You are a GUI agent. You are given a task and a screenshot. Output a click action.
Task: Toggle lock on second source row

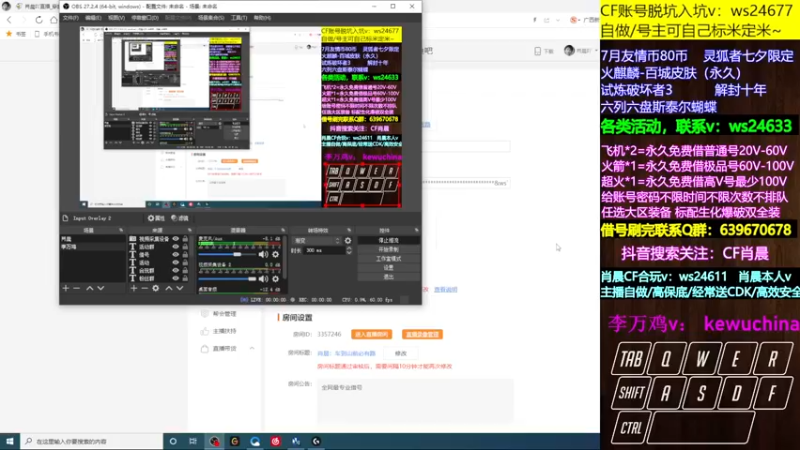185,247
